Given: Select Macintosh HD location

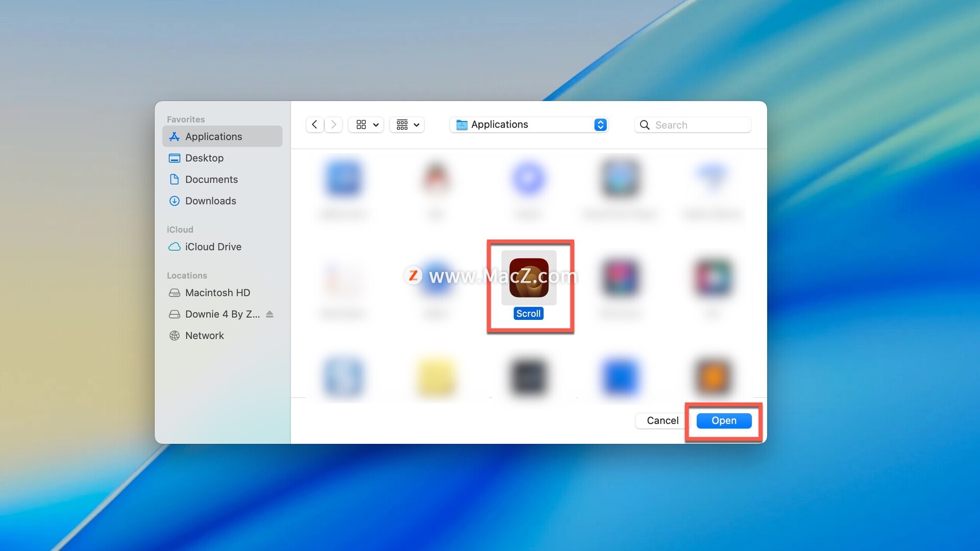Looking at the screenshot, I should click(x=223, y=292).
